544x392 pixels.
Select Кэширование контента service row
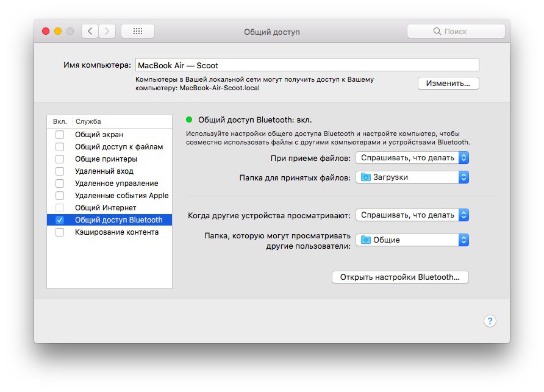tap(109, 232)
